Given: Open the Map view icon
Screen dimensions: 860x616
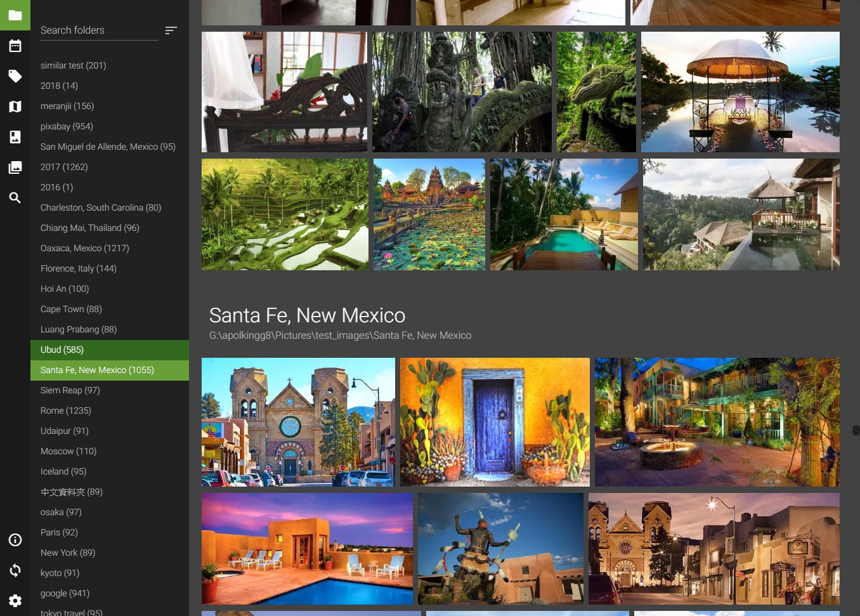Looking at the screenshot, I should 15,107.
